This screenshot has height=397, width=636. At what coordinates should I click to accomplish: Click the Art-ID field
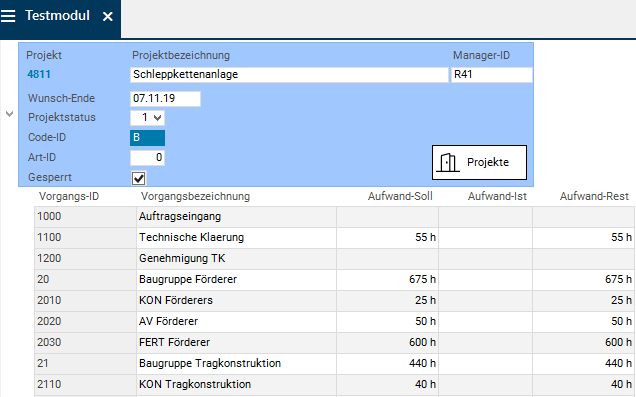click(x=147, y=158)
